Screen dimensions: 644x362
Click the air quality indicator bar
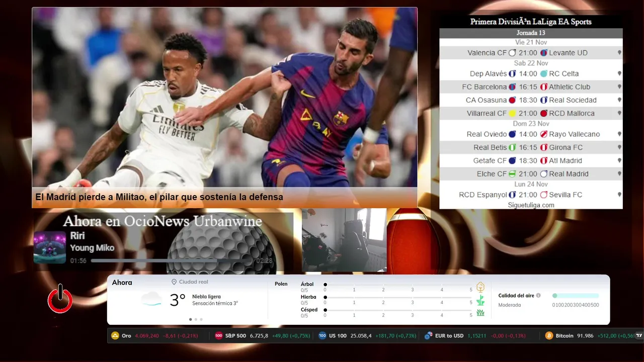(576, 296)
